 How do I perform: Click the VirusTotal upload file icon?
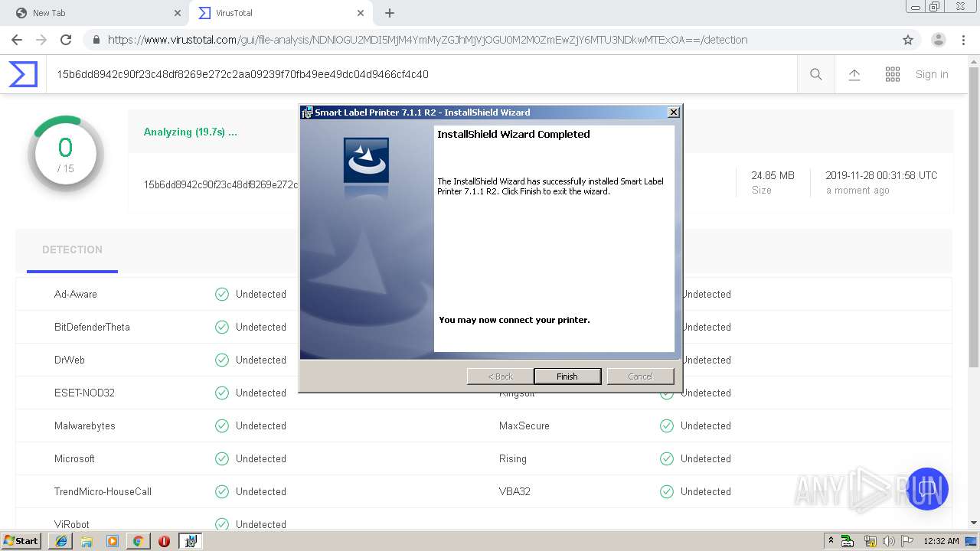pyautogui.click(x=854, y=74)
